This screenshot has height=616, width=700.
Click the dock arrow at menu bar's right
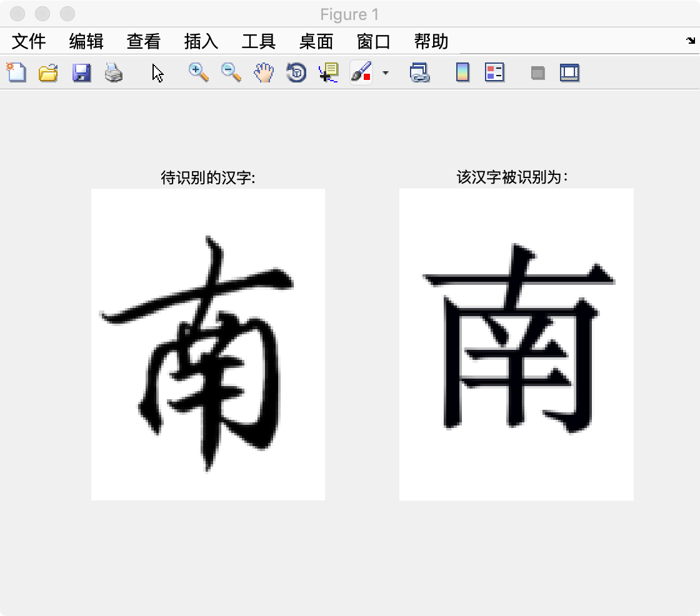(691, 41)
